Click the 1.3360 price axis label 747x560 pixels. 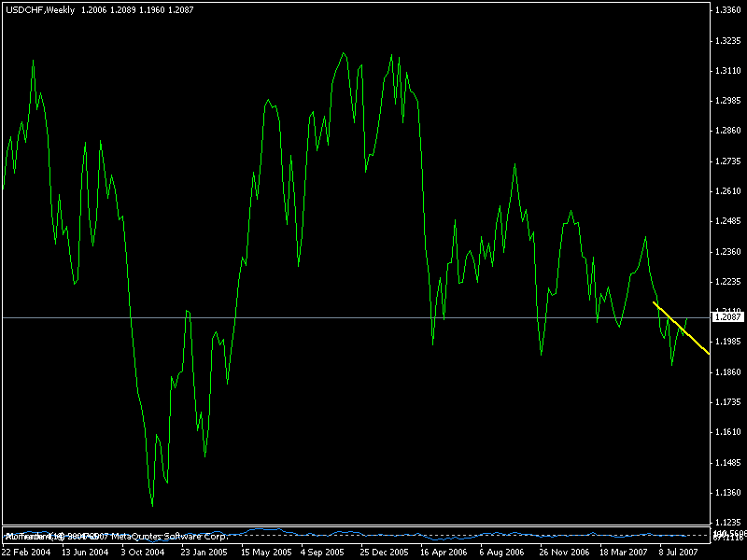[x=728, y=10]
